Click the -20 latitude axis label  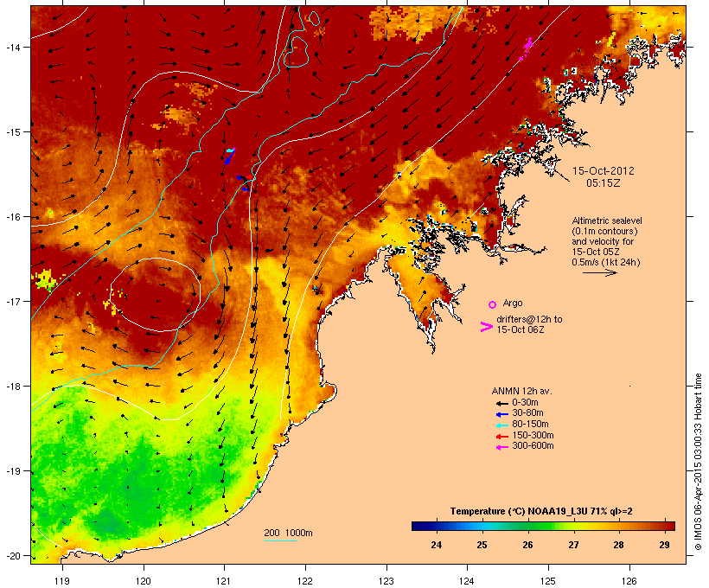[13, 556]
